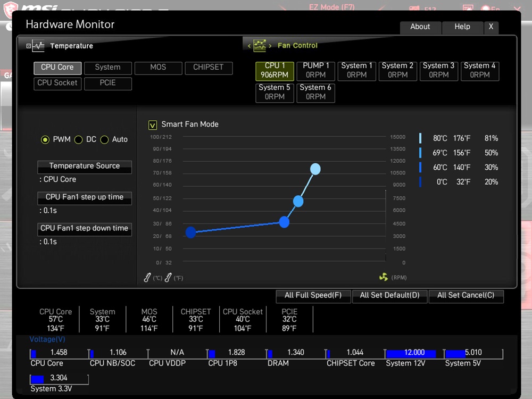The image size is (532, 399).
Task: Click the 69°C legend color bar
Action: (x=420, y=153)
